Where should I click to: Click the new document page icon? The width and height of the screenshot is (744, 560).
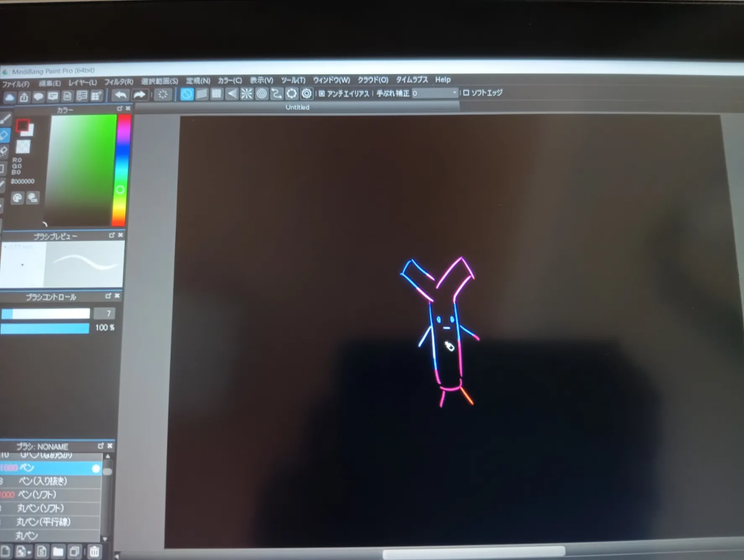coord(67,96)
